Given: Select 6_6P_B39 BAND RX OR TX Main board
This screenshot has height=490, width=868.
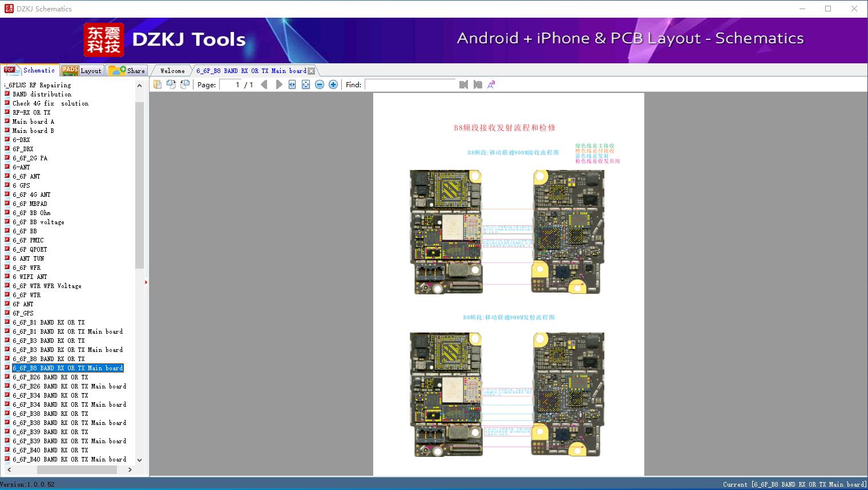Looking at the screenshot, I should [69, 441].
